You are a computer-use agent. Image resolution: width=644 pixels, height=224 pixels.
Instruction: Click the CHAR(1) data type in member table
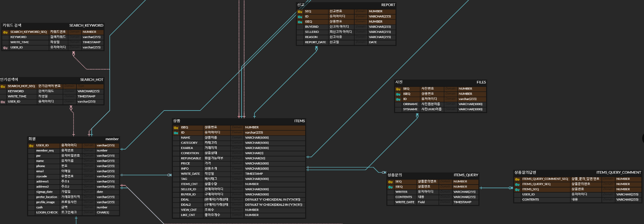[x=103, y=212]
